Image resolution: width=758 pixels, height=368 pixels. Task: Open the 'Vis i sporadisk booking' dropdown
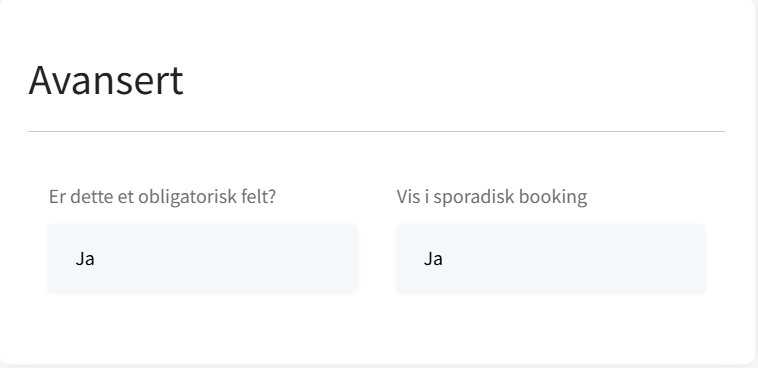click(x=551, y=258)
